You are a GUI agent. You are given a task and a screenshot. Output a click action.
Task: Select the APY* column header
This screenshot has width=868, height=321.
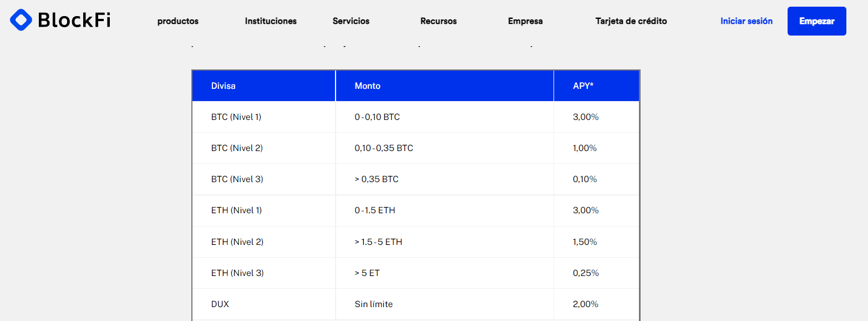click(x=596, y=86)
